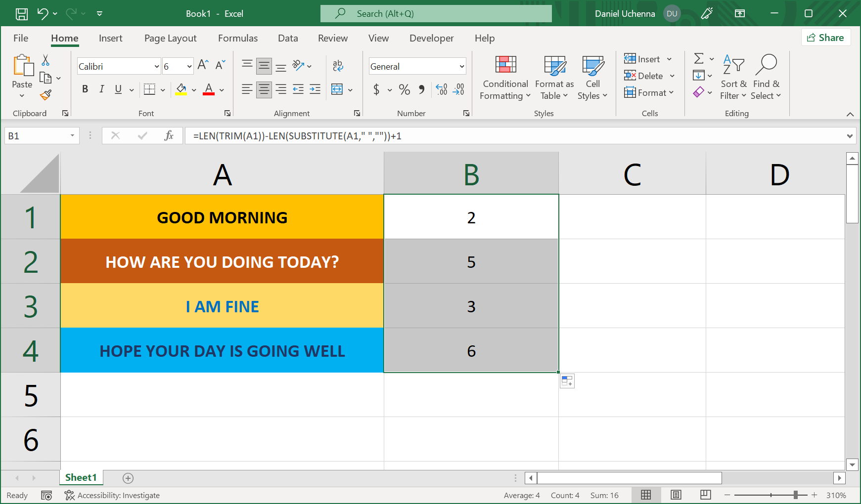The image size is (861, 504).
Task: Click the Wrap Text icon
Action: (x=338, y=65)
